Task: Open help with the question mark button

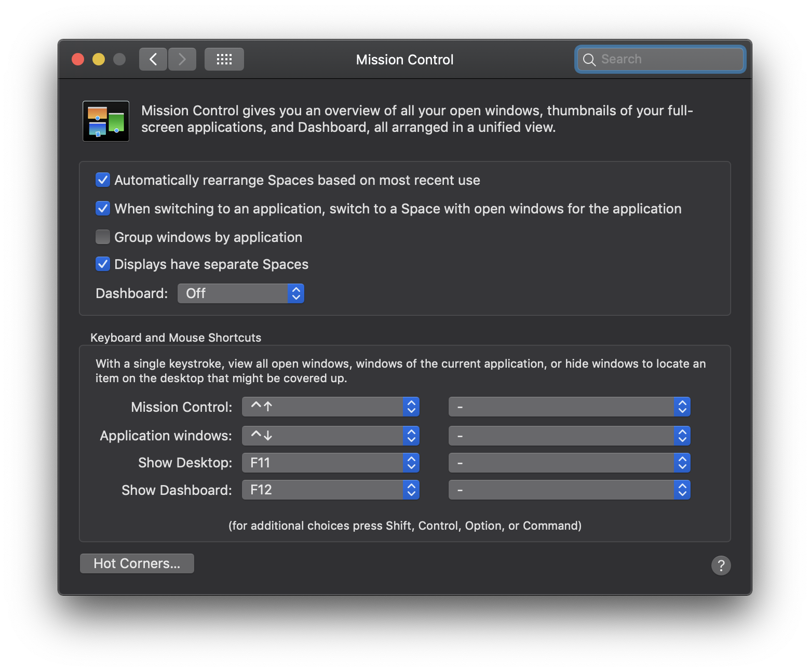Action: coord(721,565)
